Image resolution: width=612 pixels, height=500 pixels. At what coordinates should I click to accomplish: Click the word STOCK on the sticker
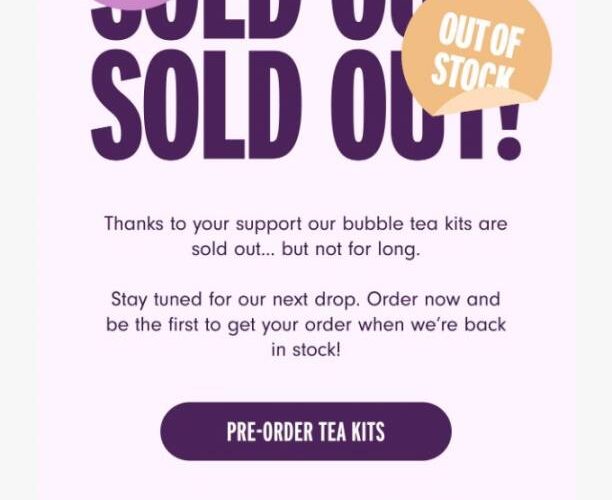472,72
